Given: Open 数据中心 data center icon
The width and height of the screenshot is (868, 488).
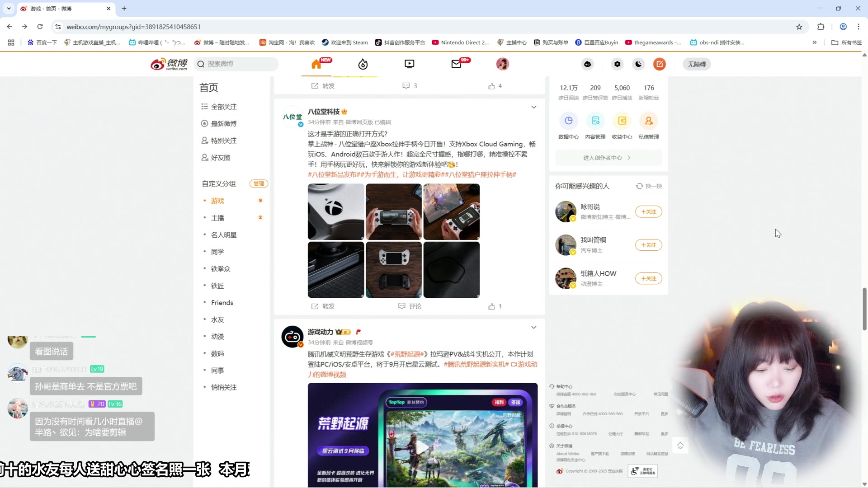Looking at the screenshot, I should point(569,121).
